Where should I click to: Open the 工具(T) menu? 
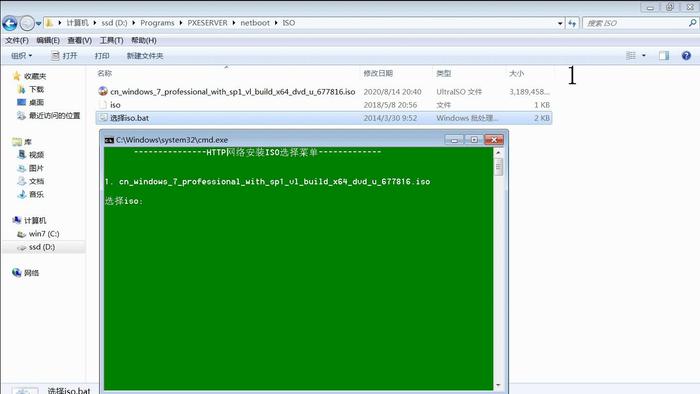coord(111,41)
